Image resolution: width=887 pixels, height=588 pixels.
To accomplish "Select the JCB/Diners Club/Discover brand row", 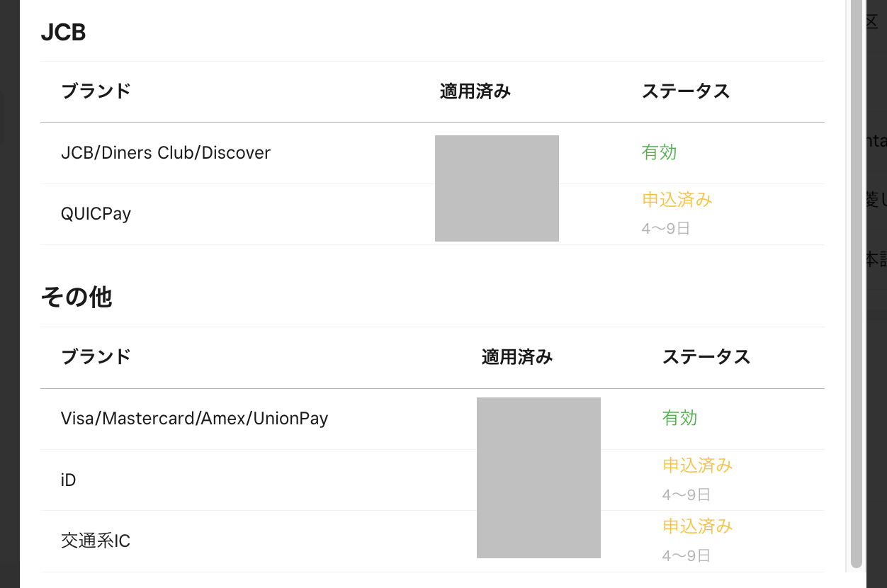I will coord(166,153).
